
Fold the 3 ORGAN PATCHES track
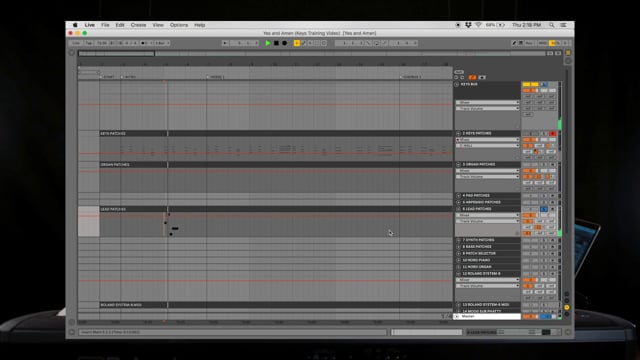pos(458,164)
